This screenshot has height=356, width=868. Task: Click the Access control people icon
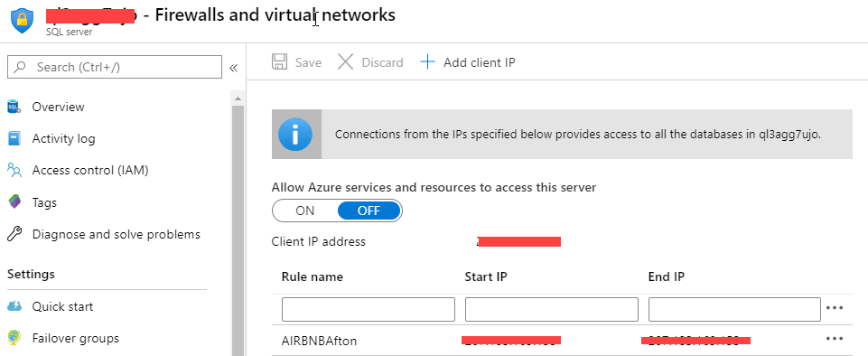14,170
